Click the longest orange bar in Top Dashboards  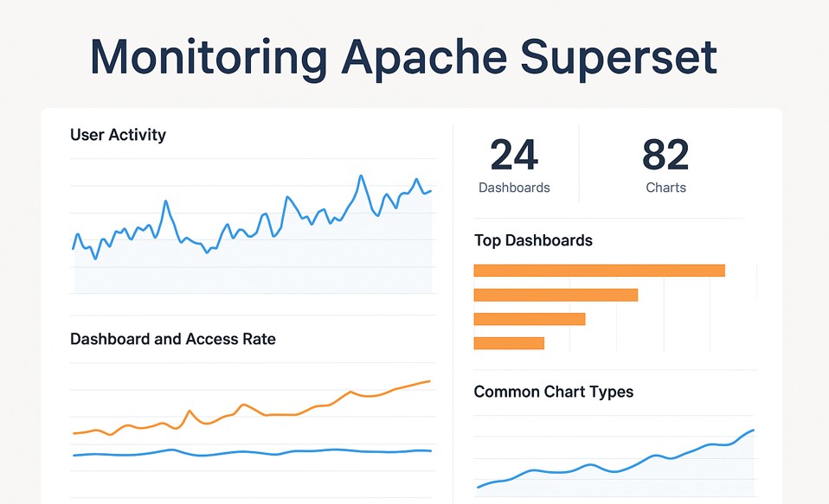pyautogui.click(x=599, y=271)
